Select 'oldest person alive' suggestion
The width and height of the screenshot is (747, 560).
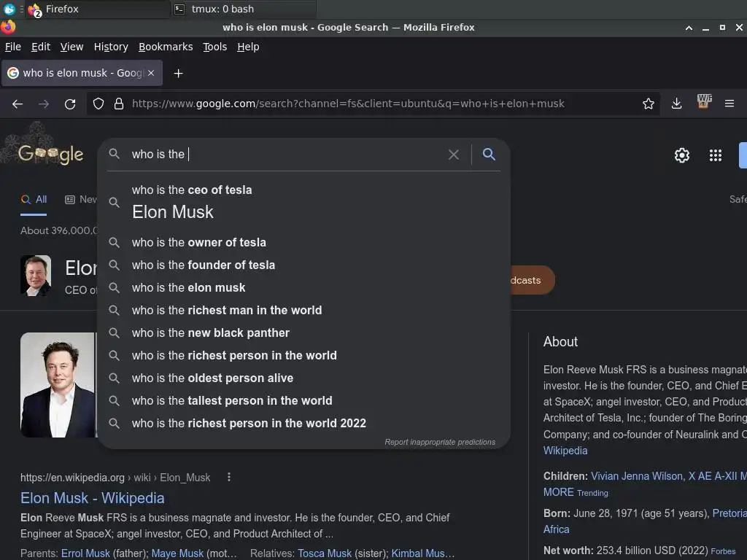point(304,378)
